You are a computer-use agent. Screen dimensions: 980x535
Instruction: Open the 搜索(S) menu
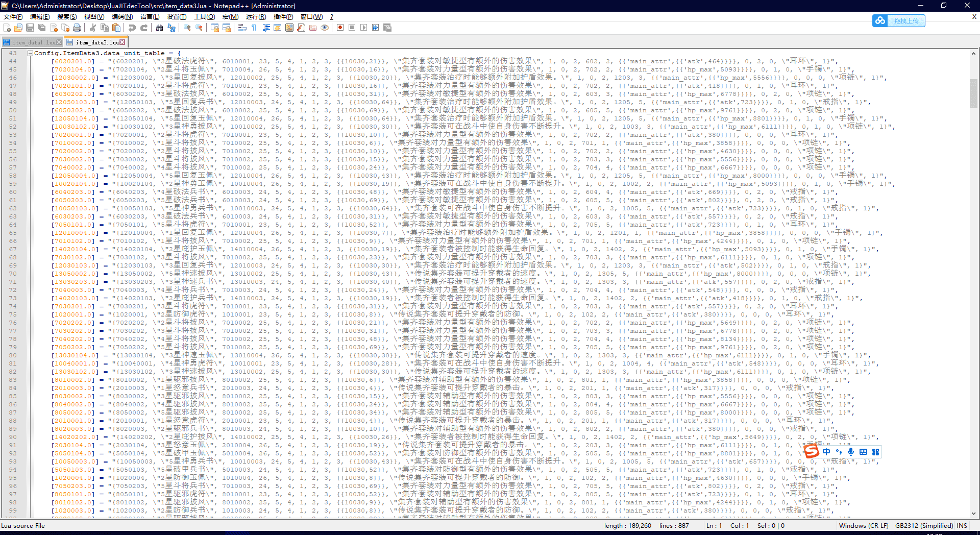pos(67,17)
